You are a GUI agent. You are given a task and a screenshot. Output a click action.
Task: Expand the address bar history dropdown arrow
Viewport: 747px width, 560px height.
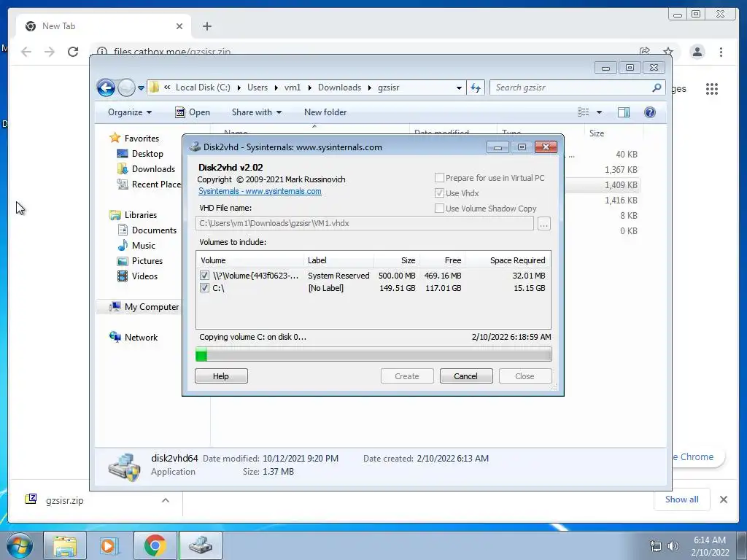pos(459,88)
